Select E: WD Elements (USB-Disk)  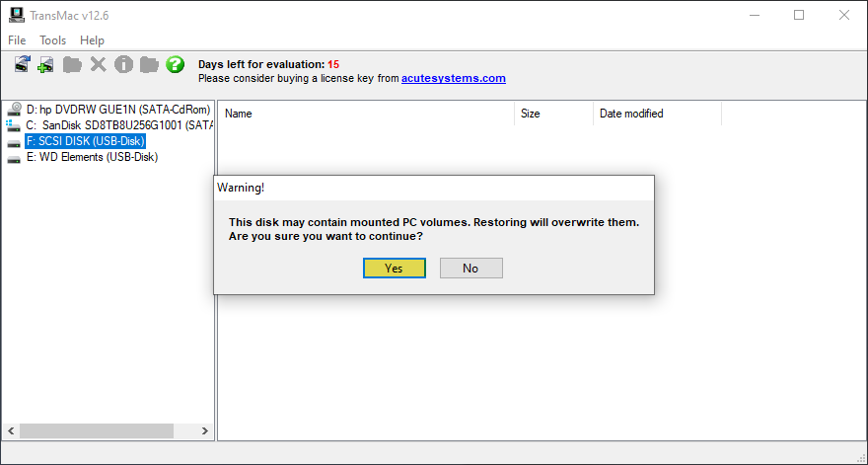(x=92, y=157)
